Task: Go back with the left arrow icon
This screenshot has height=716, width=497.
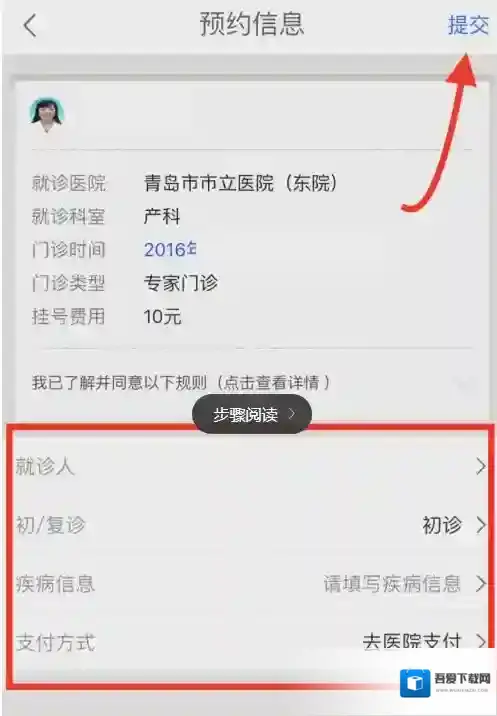Action: 30,25
